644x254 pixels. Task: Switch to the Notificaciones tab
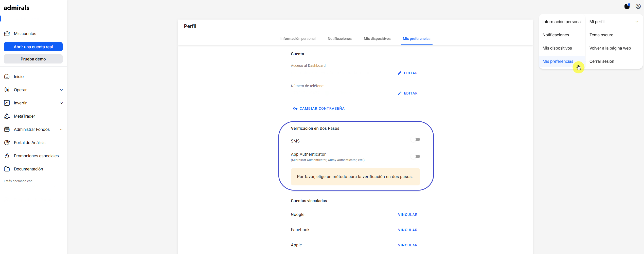[339, 39]
